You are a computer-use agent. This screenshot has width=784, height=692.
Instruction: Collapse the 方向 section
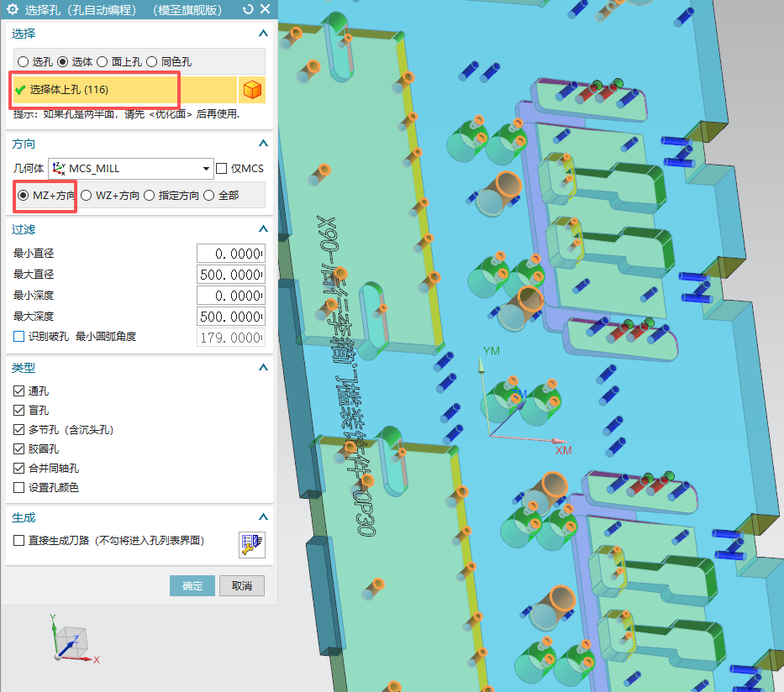coord(263,144)
